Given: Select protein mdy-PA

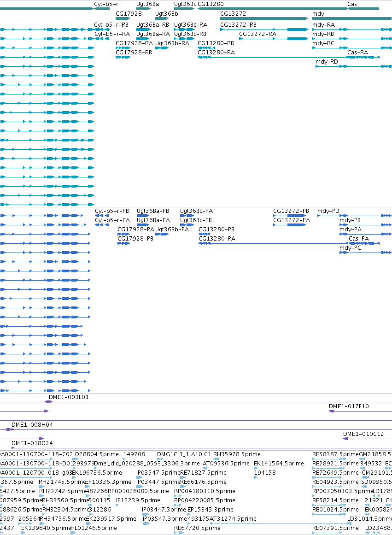Looking at the screenshot, I should point(351,229).
